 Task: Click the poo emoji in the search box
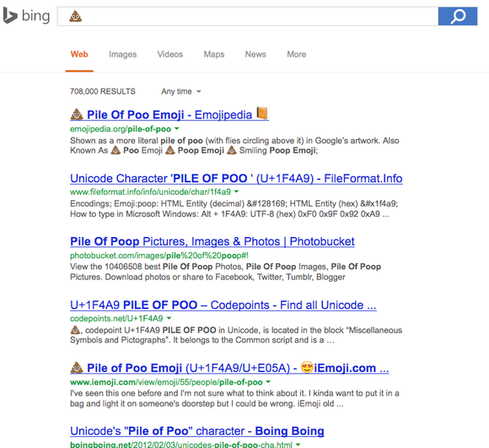coord(76,16)
